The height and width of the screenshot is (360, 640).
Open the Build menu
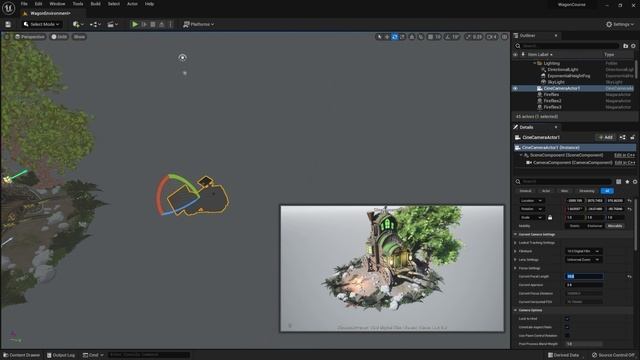(x=96, y=4)
